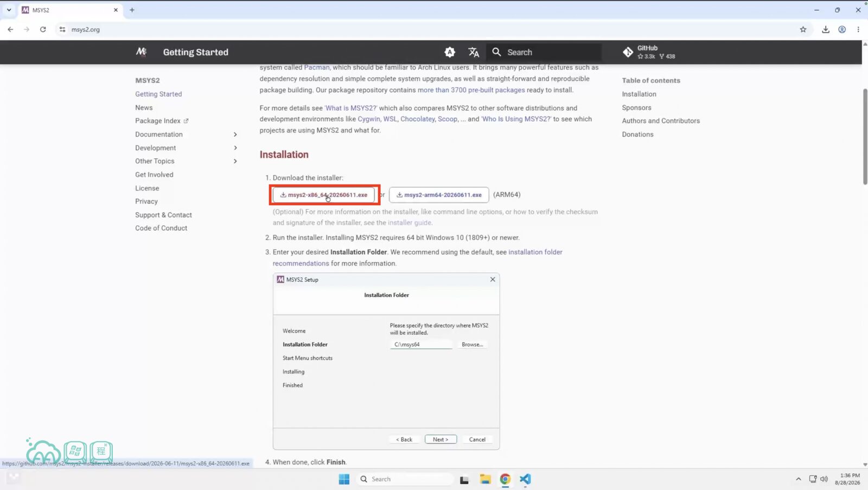Open the Cygwin link
Viewport: 868px width, 490px height.
369,119
